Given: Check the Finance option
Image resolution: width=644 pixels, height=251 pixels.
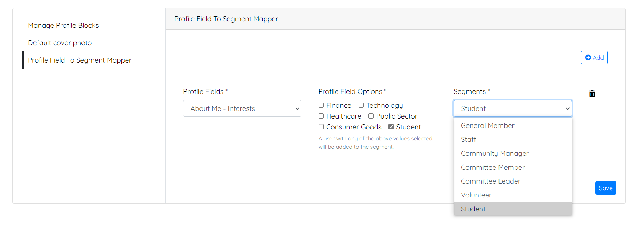Looking at the screenshot, I should (321, 105).
